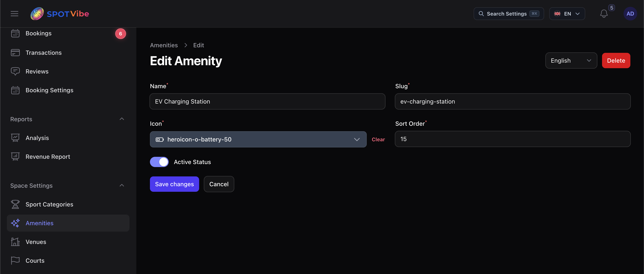Click the Cancel button
The height and width of the screenshot is (274, 644).
(219, 184)
